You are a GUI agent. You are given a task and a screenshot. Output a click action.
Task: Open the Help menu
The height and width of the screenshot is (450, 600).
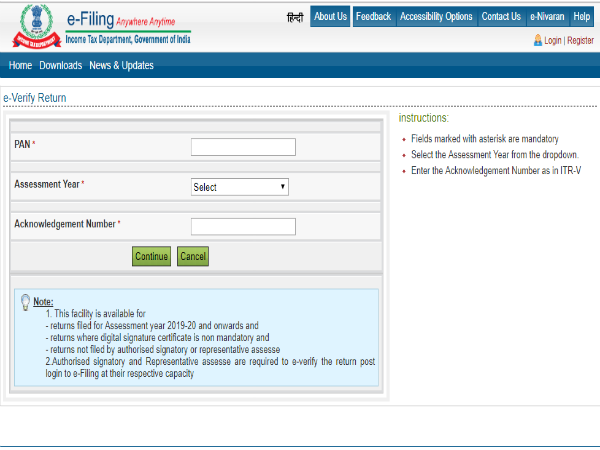coord(581,17)
